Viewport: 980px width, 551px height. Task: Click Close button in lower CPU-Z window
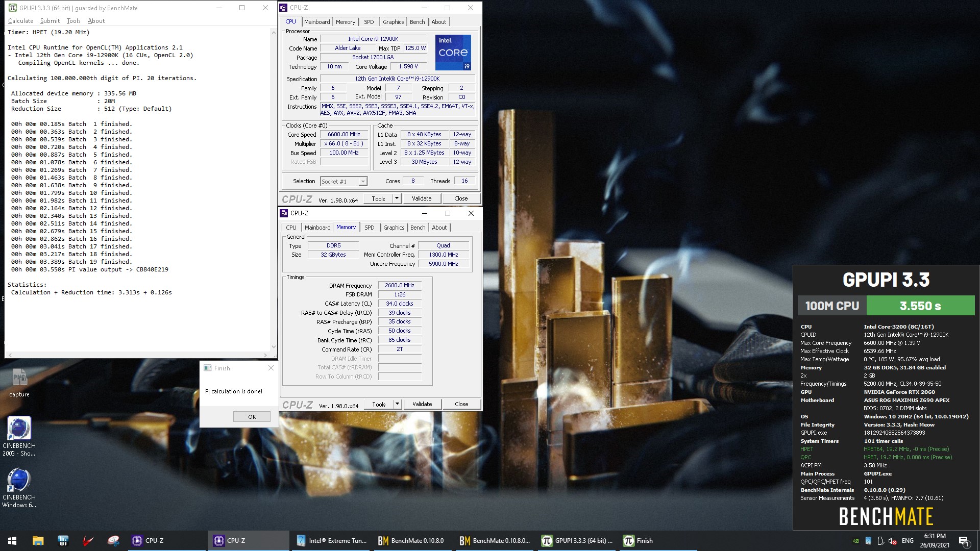pyautogui.click(x=461, y=405)
